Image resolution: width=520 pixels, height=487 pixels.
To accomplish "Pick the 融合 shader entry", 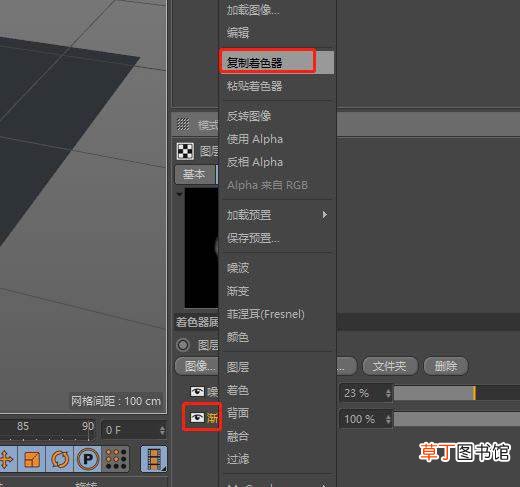I will point(238,436).
